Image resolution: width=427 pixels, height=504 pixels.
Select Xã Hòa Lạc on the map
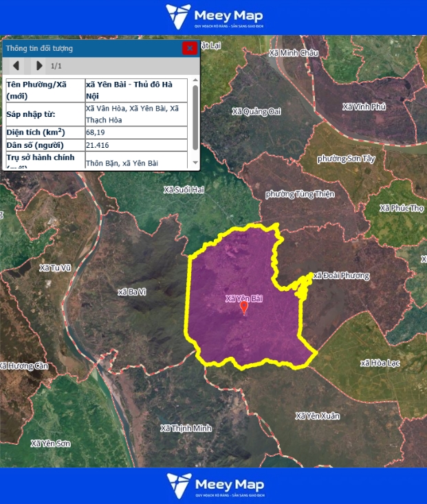click(x=382, y=362)
